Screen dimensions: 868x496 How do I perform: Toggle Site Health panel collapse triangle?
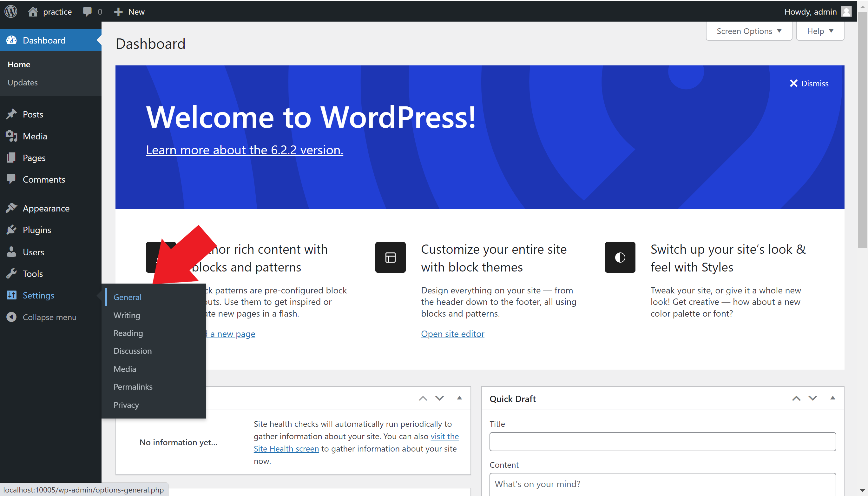459,398
